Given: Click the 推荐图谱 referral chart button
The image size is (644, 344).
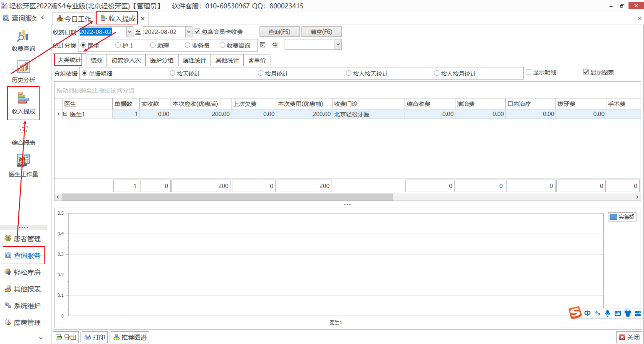Looking at the screenshot, I should (x=130, y=337).
